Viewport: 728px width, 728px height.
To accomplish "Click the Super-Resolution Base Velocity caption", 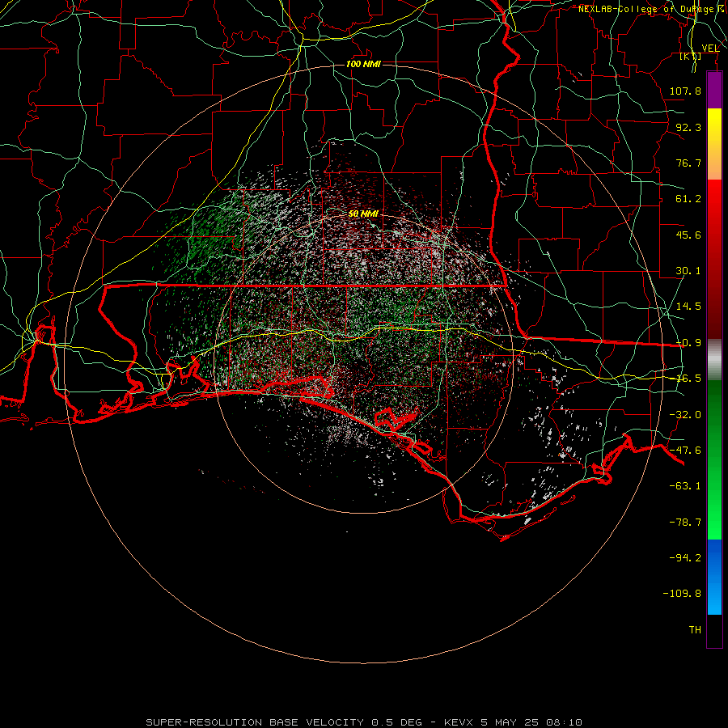I will (364, 722).
